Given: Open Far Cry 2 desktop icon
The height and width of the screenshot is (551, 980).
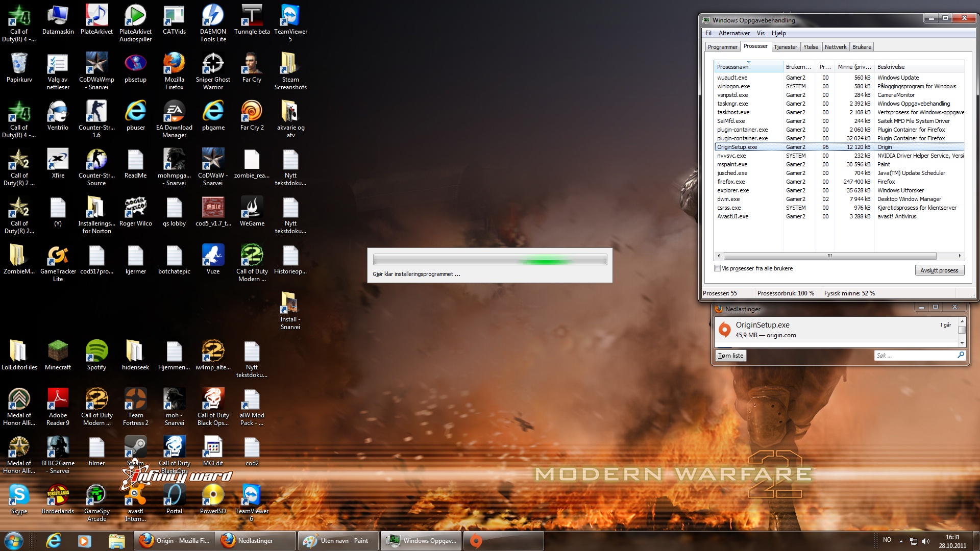Looking at the screenshot, I should (252, 116).
